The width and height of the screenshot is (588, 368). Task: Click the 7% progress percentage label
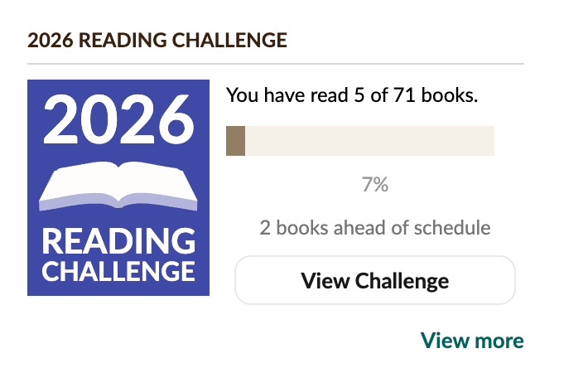374,185
